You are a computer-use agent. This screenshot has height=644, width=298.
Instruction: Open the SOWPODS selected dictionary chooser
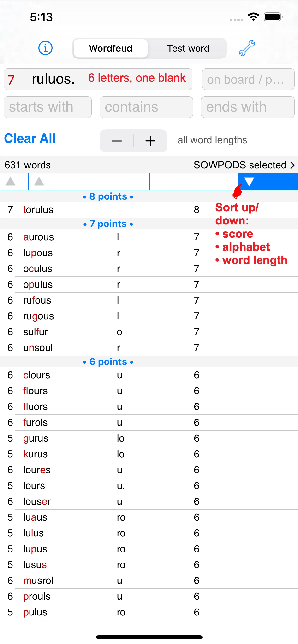(x=244, y=165)
